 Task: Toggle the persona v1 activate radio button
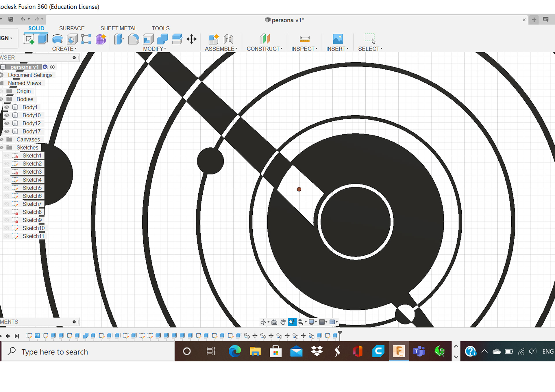point(52,67)
